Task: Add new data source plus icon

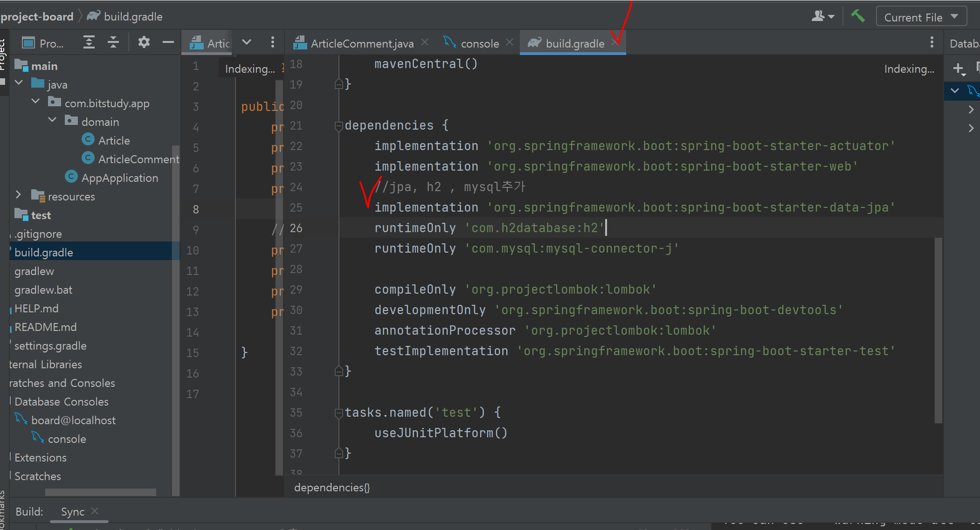Action: pyautogui.click(x=958, y=69)
